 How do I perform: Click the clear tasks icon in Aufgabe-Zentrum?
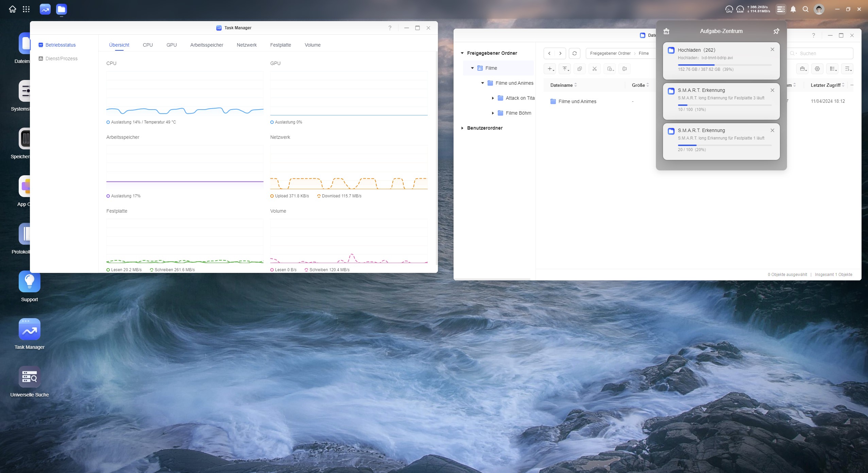[x=666, y=31]
